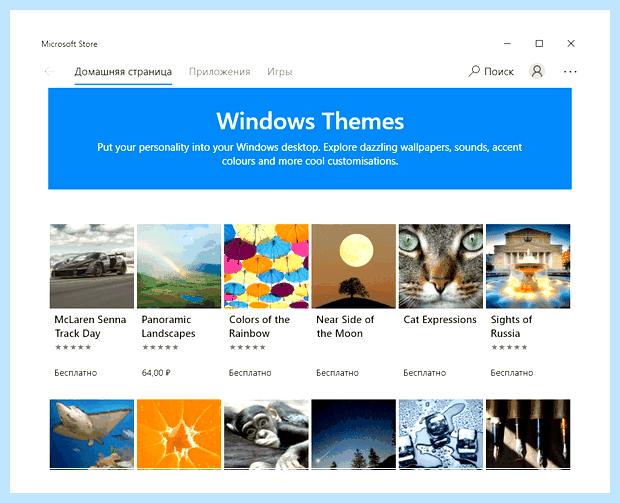Click star rating under Panoramic Landscapes
The width and height of the screenshot is (620, 503).
click(x=160, y=347)
